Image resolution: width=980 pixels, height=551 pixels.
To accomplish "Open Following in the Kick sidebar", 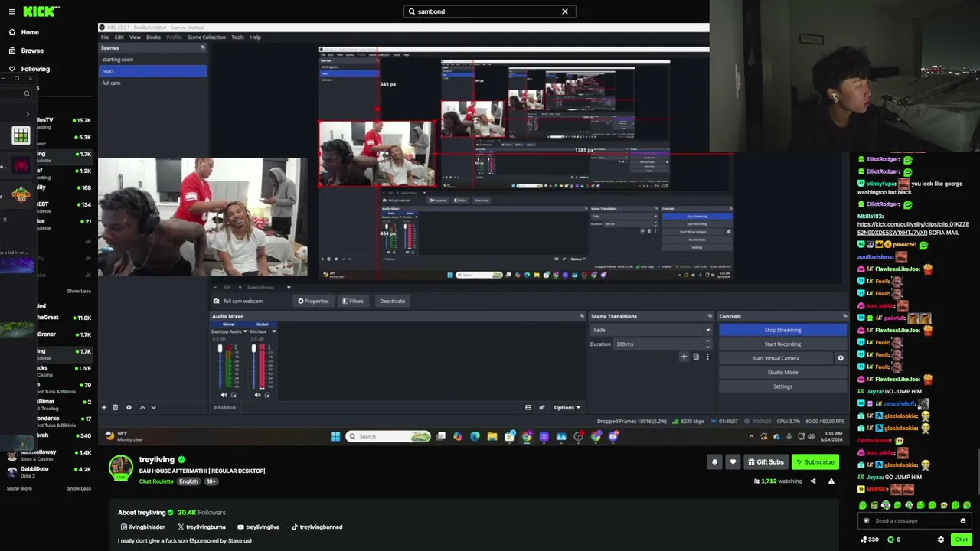I will [x=29, y=69].
